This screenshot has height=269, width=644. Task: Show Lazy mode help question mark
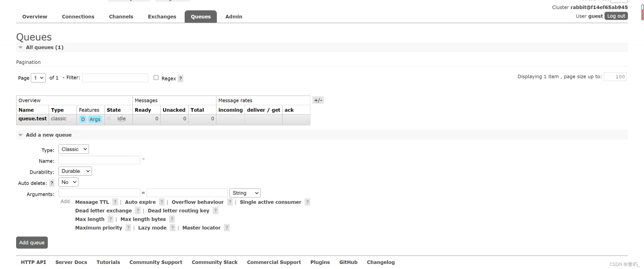[173, 228]
